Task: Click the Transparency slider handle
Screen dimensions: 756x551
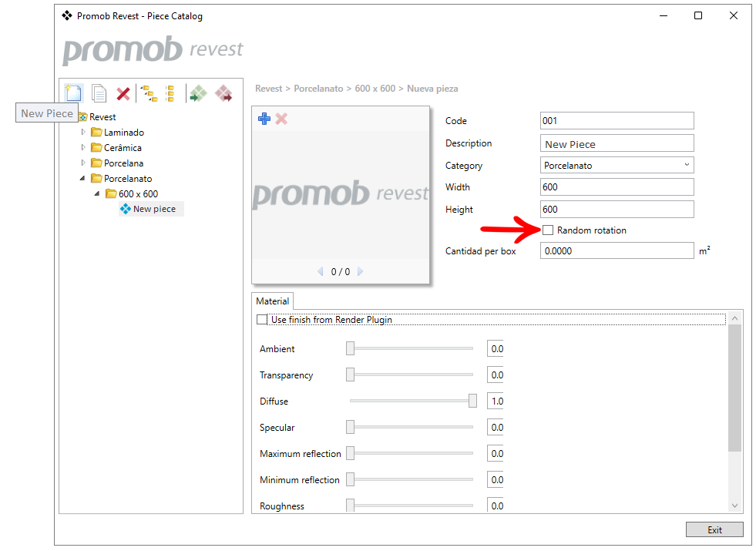Action: click(x=350, y=375)
